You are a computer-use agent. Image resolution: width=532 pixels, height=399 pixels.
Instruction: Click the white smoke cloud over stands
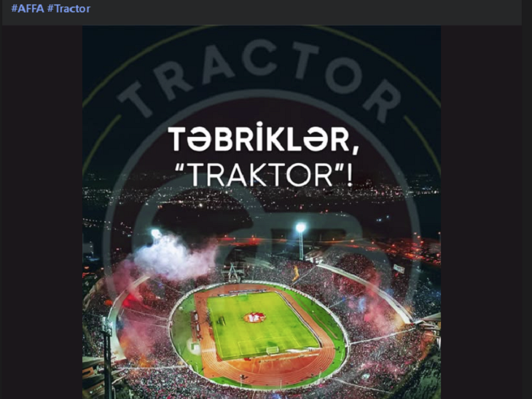pyautogui.click(x=175, y=256)
